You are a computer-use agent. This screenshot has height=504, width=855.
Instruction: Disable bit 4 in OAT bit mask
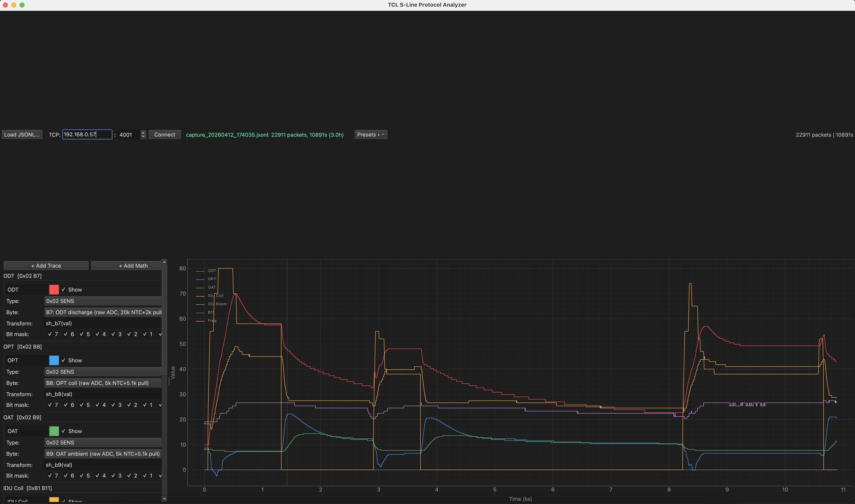(x=98, y=475)
